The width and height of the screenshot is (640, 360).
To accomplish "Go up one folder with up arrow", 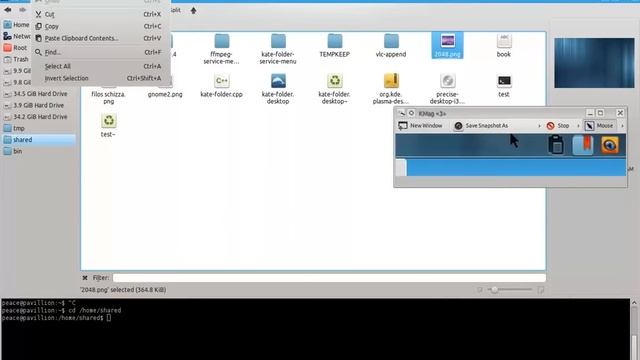I will tap(193, 11).
